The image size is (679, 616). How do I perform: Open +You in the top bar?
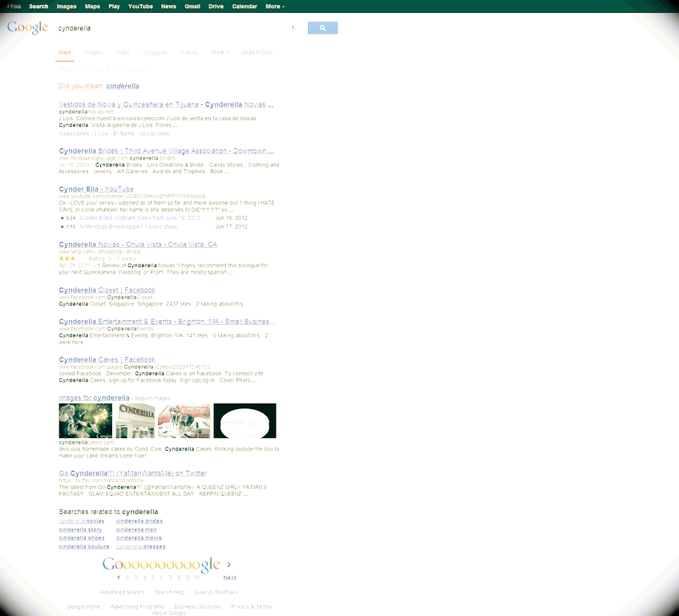pyautogui.click(x=14, y=6)
